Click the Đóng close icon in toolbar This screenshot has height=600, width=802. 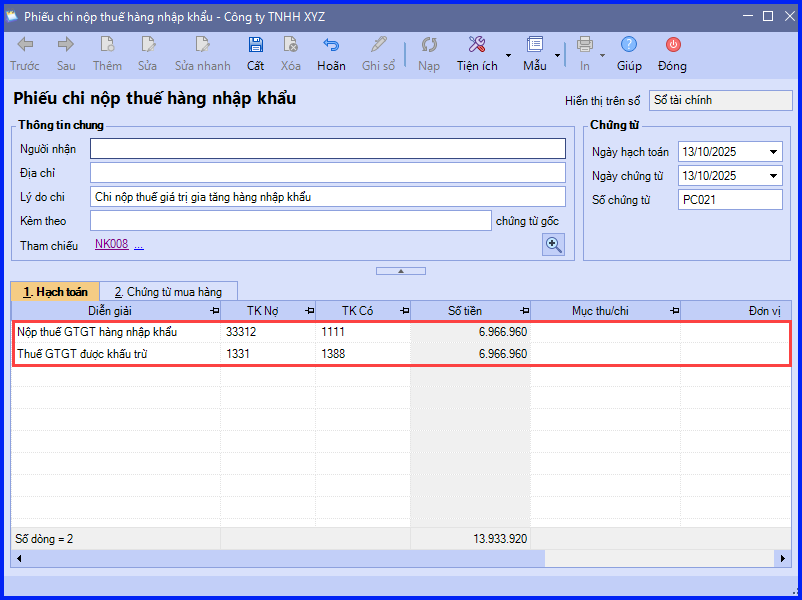(x=673, y=45)
